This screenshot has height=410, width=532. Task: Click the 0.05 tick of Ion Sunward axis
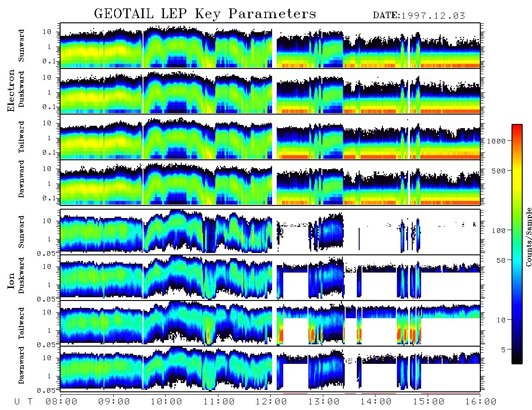click(46, 253)
